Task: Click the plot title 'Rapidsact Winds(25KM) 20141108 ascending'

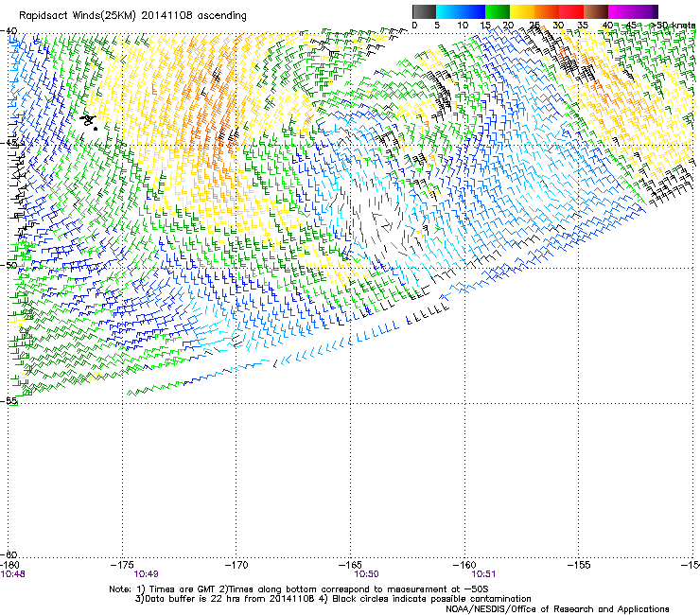Action: [x=132, y=16]
